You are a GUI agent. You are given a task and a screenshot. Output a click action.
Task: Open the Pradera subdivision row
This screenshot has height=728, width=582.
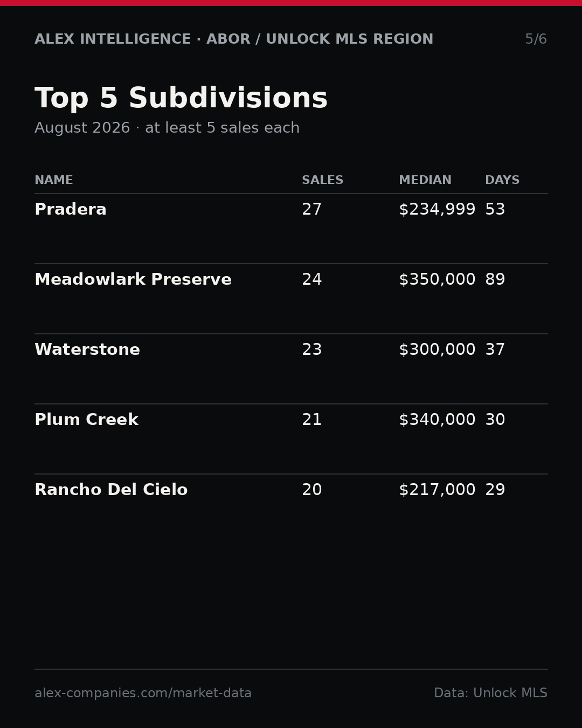point(291,229)
